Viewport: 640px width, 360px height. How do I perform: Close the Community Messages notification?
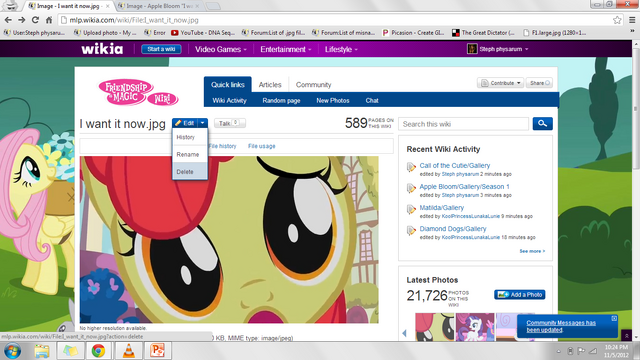[614, 318]
